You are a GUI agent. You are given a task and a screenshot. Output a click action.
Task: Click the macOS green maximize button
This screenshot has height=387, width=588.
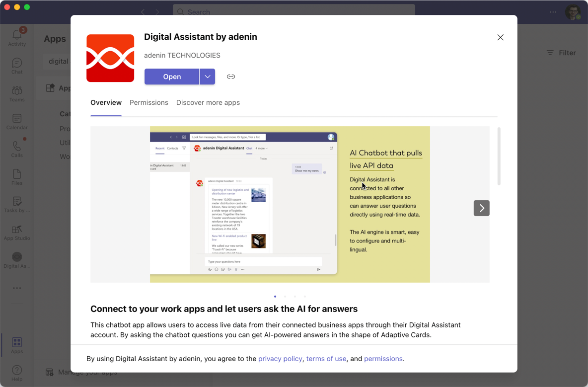[x=27, y=7]
